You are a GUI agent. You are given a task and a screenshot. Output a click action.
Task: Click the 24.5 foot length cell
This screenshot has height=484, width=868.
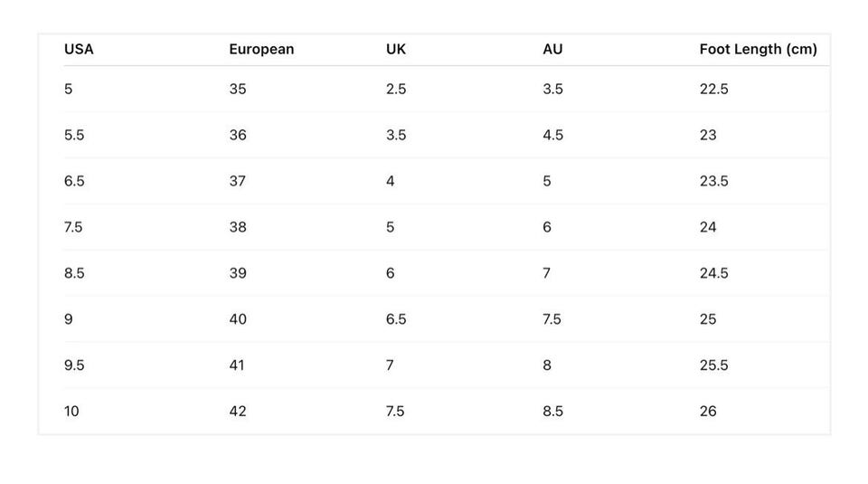click(x=713, y=273)
